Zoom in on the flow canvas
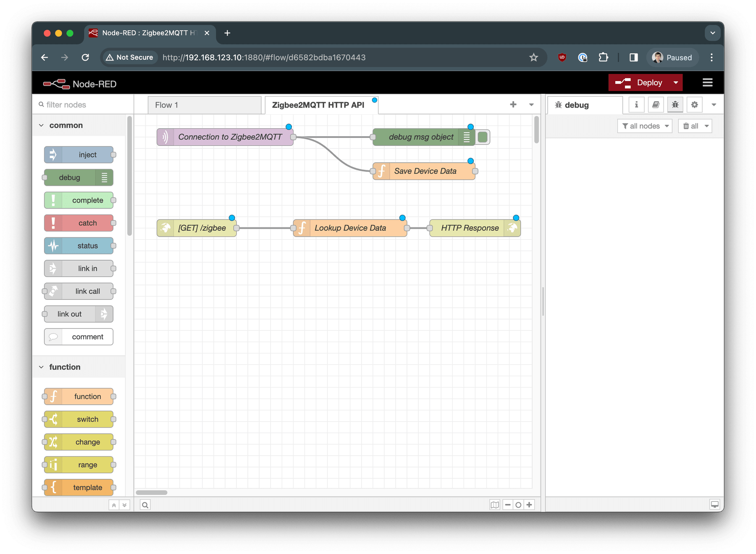Image resolution: width=756 pixels, height=554 pixels. [529, 504]
